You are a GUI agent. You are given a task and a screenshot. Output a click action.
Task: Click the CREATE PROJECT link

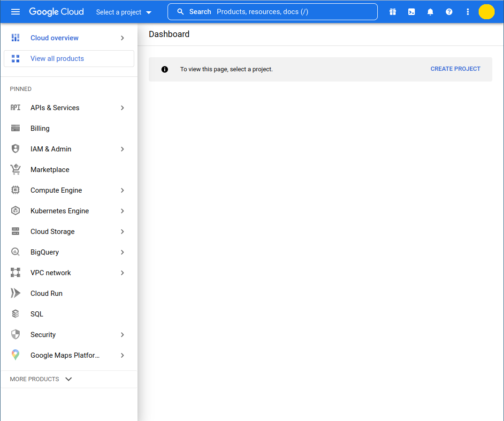[455, 69]
